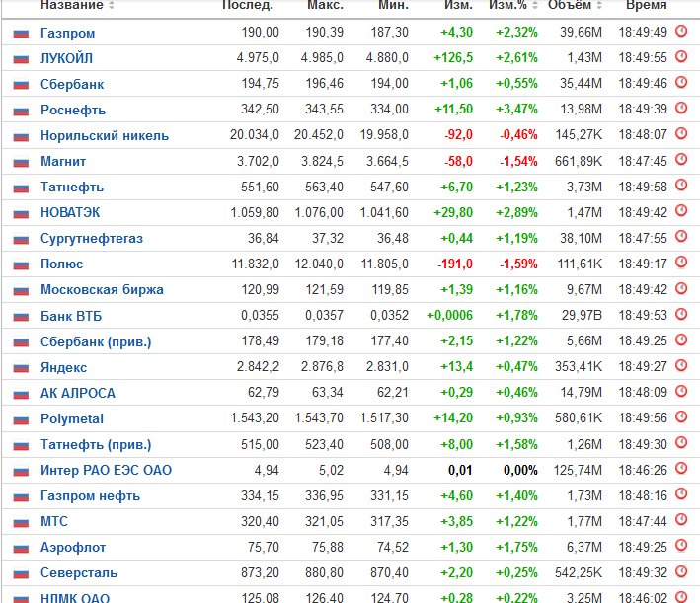Select Роснефть change value +3,47%
Viewport: 700px width, 603px height.
click(516, 110)
